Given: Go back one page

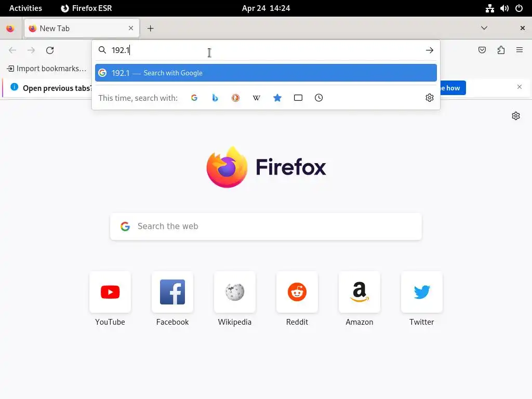Looking at the screenshot, I should [12, 50].
